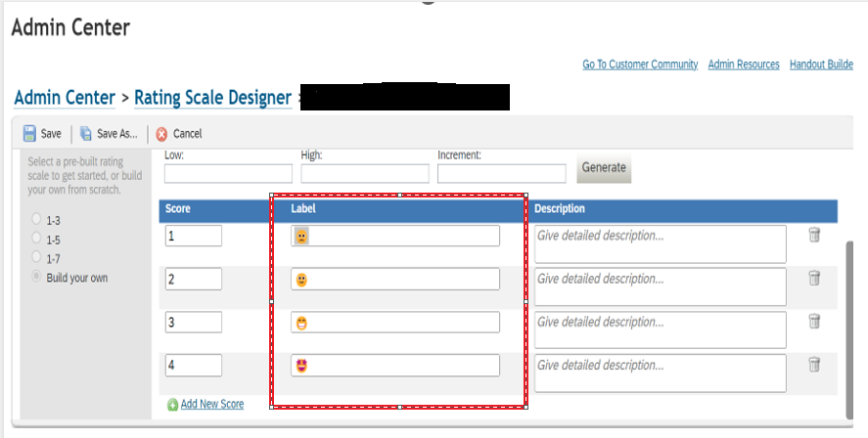Focus the Increment input field
This screenshot has height=438, width=868.
tap(502, 174)
